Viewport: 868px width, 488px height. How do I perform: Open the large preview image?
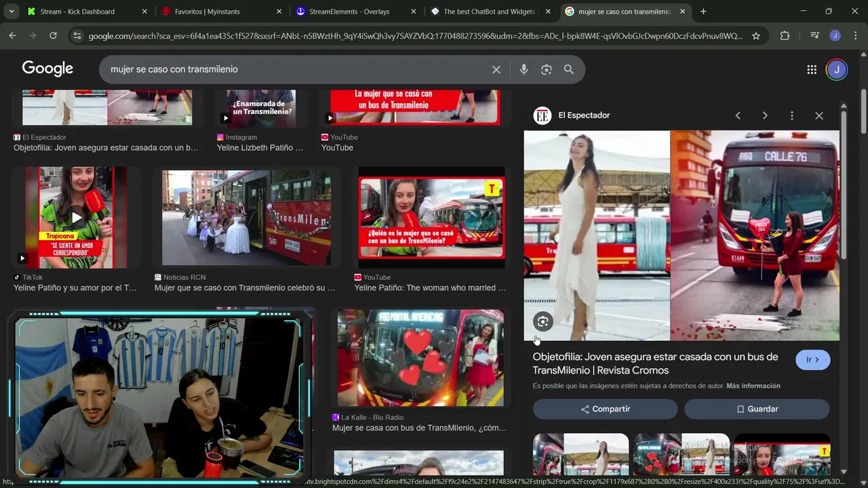coord(682,235)
